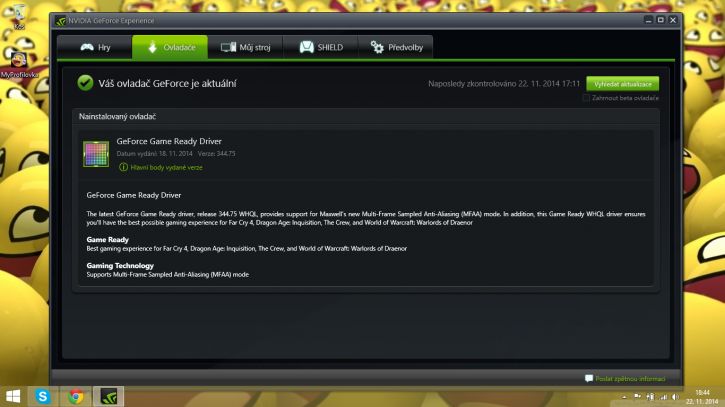This screenshot has width=725, height=407.
Task: Open Hlavní body vydané verze link
Action: pyautogui.click(x=166, y=167)
